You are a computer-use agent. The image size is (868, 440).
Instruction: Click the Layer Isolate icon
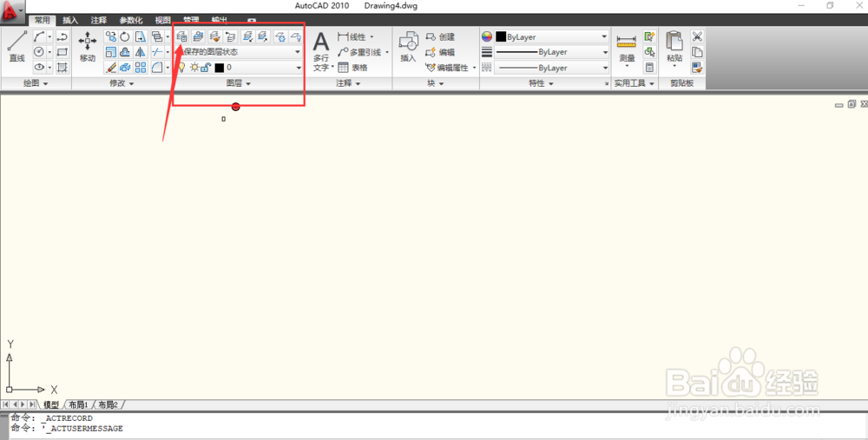pos(247,36)
